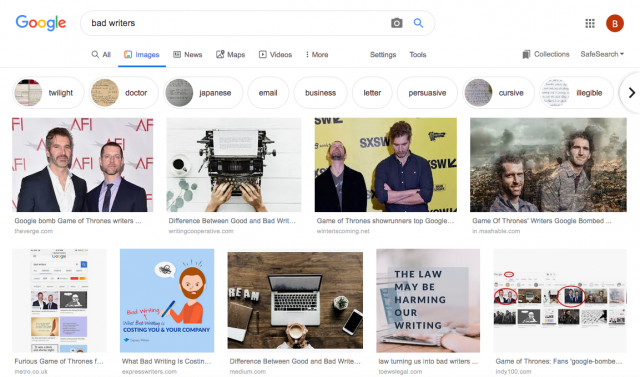Switch to the All tab

101,55
